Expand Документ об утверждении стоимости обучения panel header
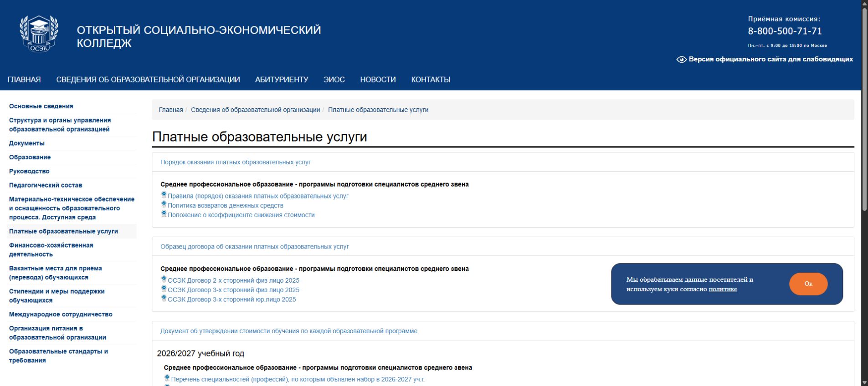868x386 pixels. 288,331
